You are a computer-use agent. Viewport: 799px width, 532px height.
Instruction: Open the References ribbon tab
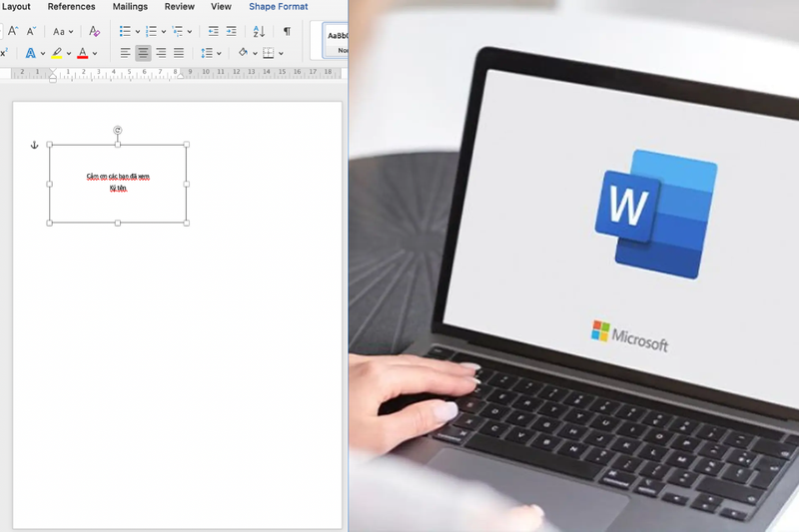(x=71, y=7)
